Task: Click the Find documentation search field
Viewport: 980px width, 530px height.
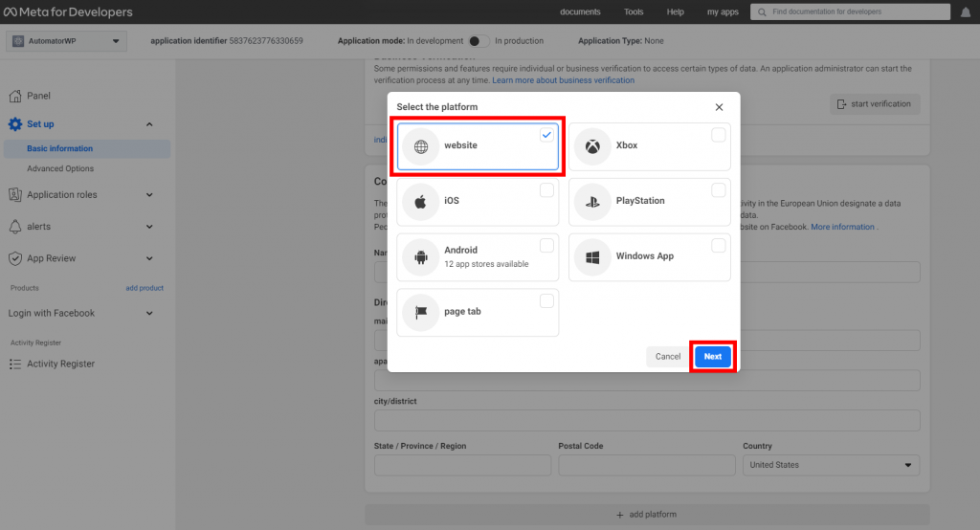Action: point(850,11)
